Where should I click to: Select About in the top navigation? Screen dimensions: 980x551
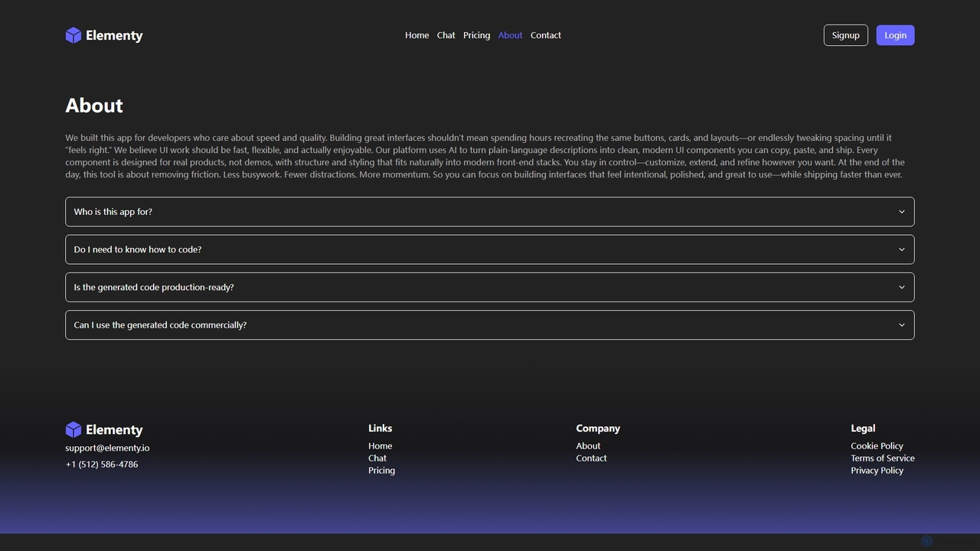point(510,35)
